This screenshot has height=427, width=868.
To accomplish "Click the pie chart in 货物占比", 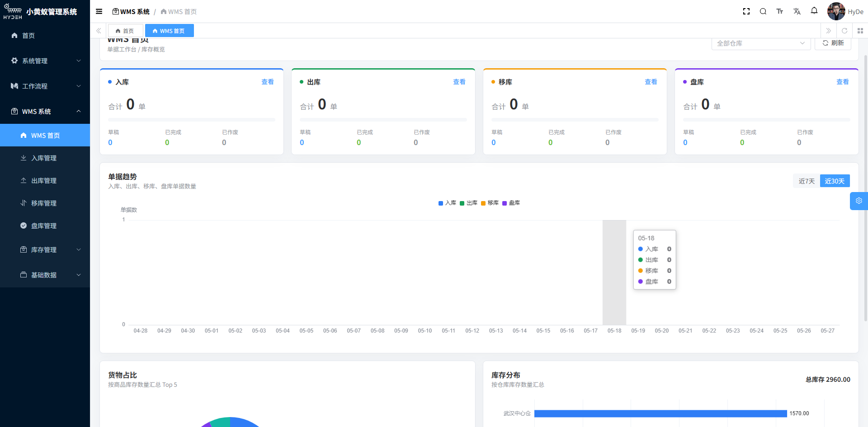I will coord(230,422).
